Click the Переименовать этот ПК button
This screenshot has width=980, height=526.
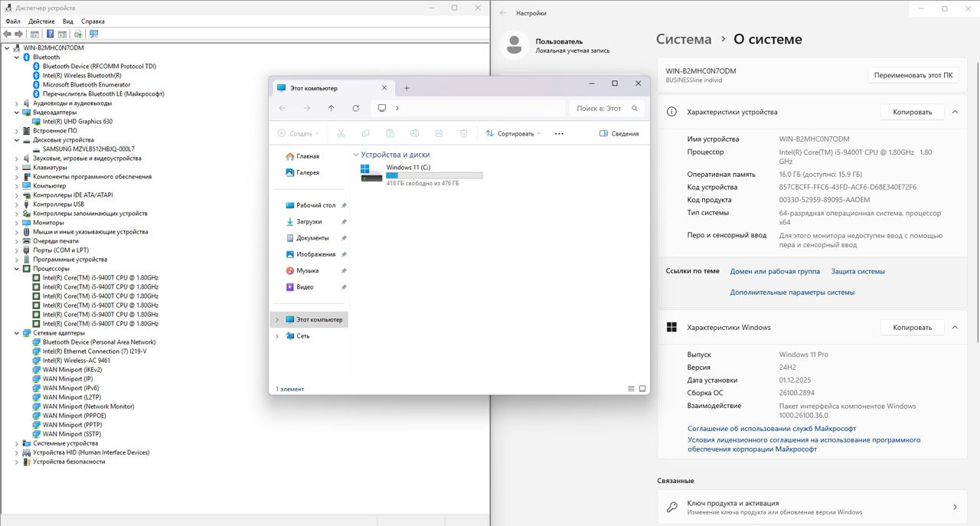(x=913, y=76)
